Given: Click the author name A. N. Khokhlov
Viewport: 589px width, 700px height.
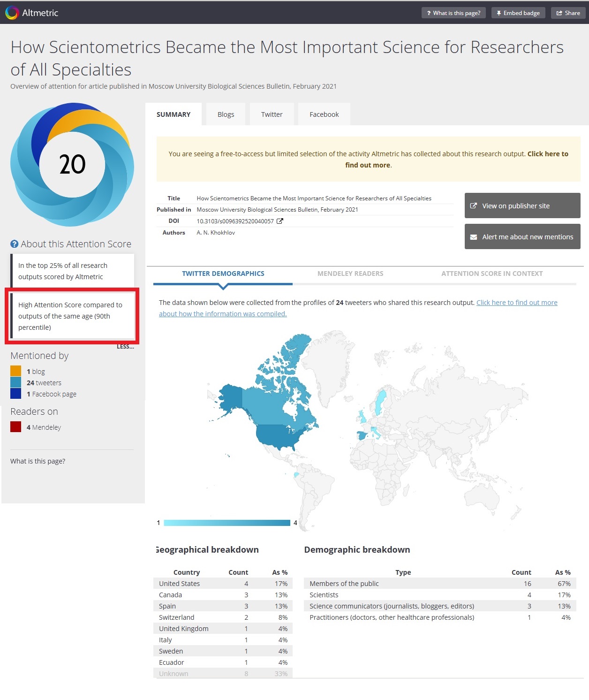Looking at the screenshot, I should (216, 233).
